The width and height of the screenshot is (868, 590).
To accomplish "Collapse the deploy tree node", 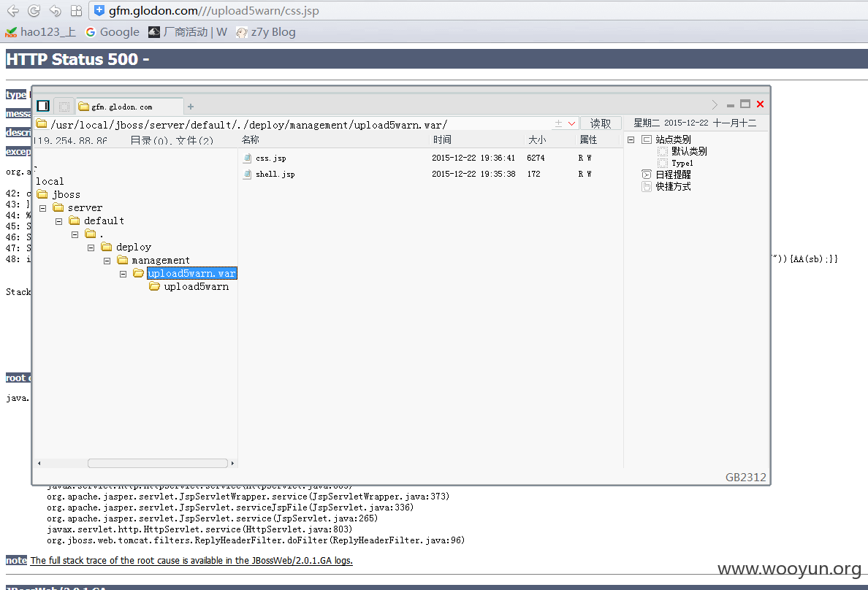I will (x=91, y=248).
